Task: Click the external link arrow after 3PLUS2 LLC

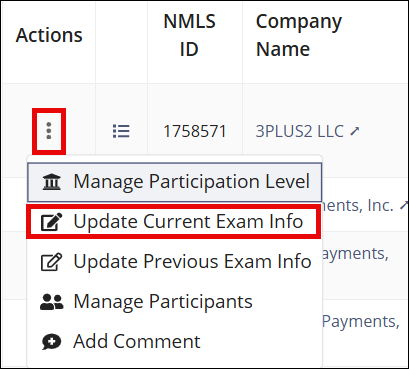Action: [x=355, y=132]
